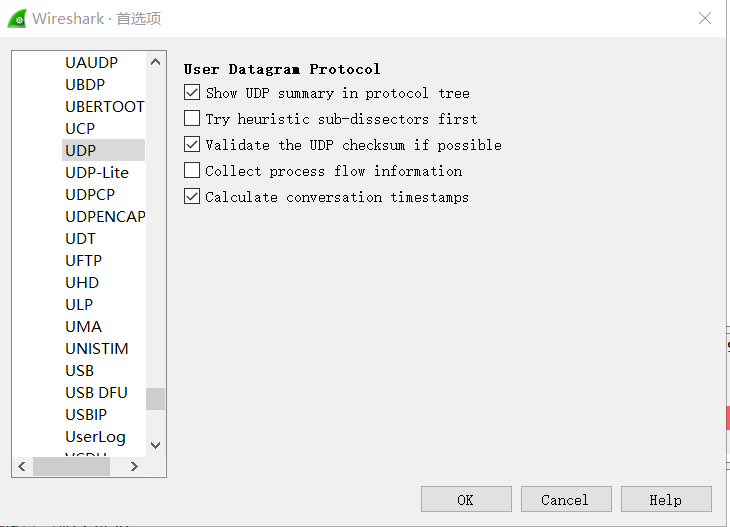Select UBDP protocol entry
The width and height of the screenshot is (730, 527).
(x=85, y=84)
